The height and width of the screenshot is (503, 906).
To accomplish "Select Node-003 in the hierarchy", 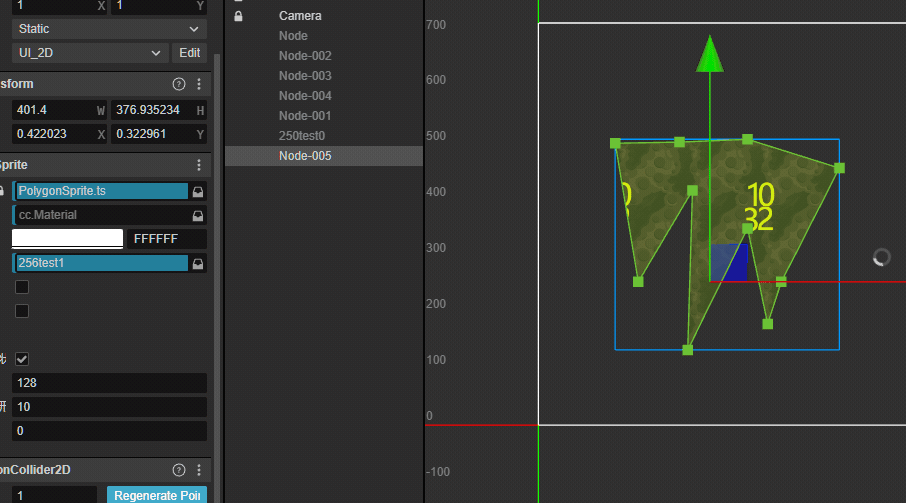I will pos(305,76).
